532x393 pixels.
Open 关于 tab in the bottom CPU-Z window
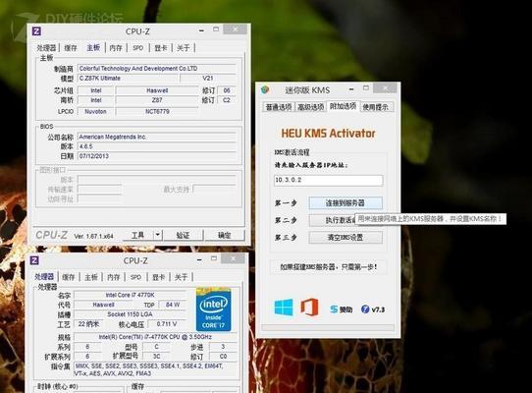[x=181, y=277]
